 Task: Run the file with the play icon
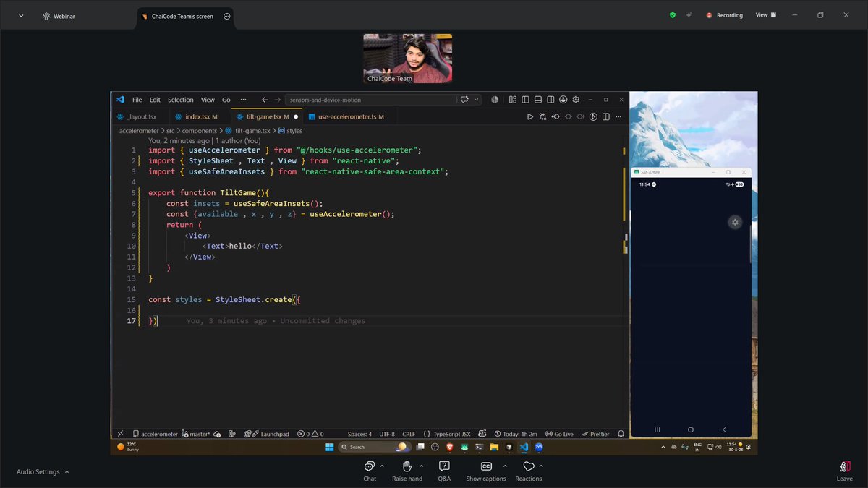530,116
